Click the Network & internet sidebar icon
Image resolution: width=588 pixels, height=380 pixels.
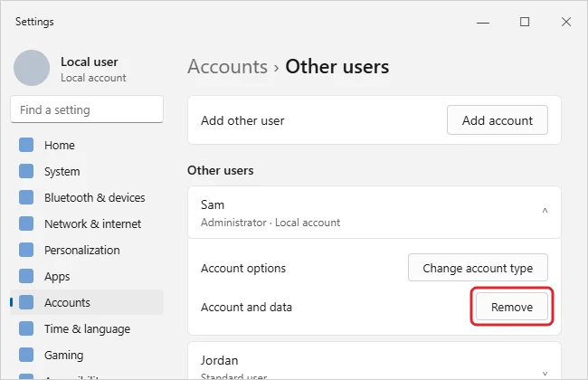tap(26, 223)
